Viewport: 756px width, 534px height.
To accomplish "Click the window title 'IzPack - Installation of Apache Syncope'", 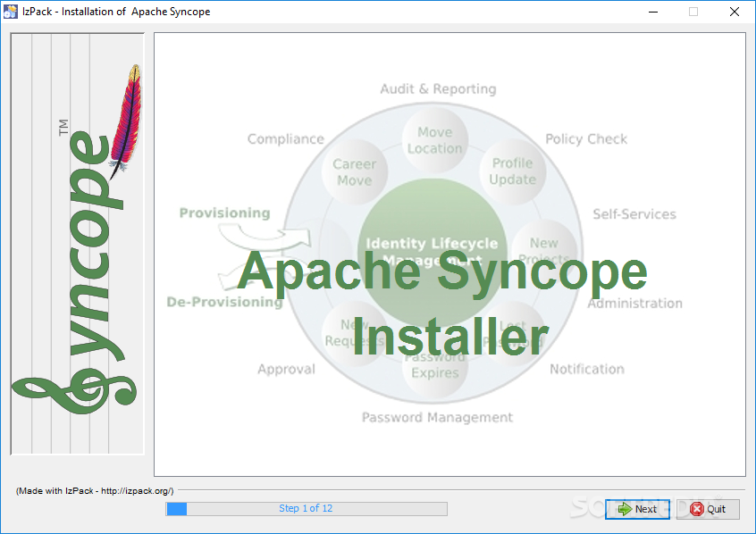I will (116, 12).
